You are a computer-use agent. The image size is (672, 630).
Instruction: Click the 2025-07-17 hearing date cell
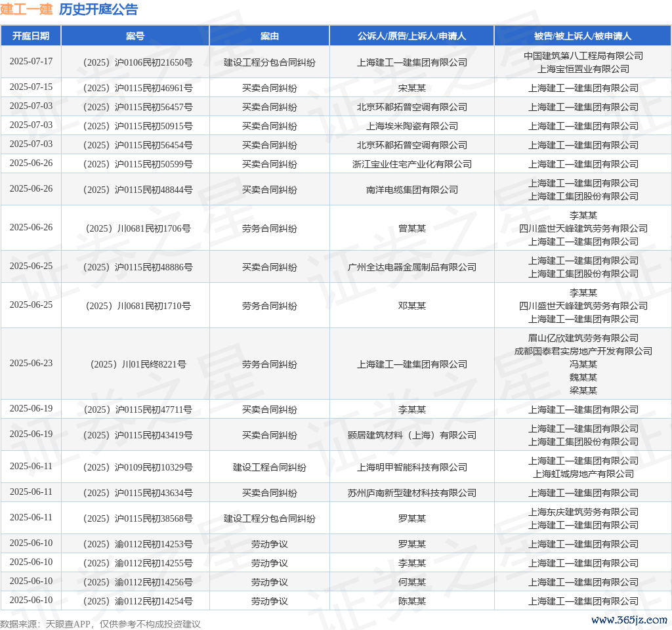[31, 62]
